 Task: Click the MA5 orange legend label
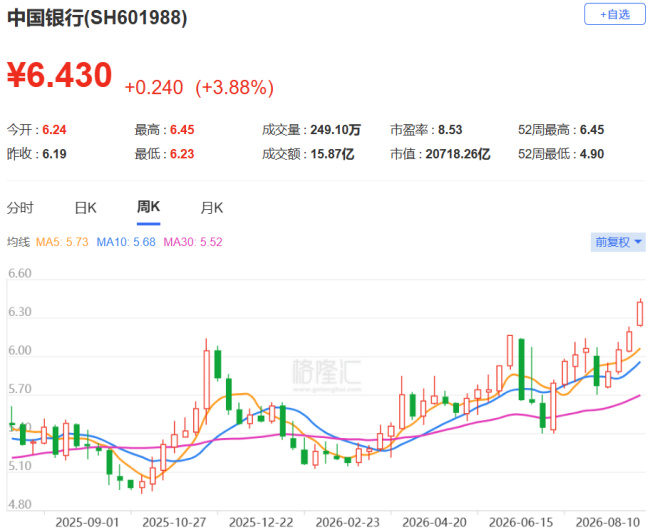pos(62,242)
